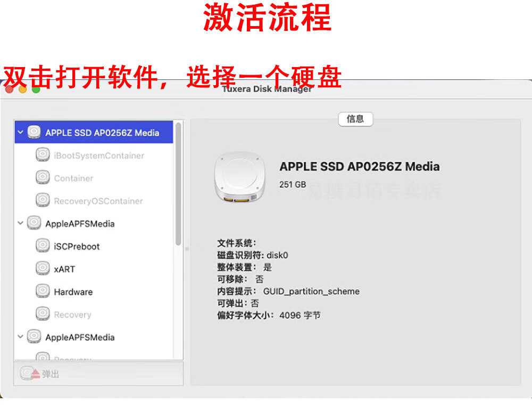532x410 pixels.
Task: Select the greyed Recovery volume under Hardware
Action: point(72,315)
